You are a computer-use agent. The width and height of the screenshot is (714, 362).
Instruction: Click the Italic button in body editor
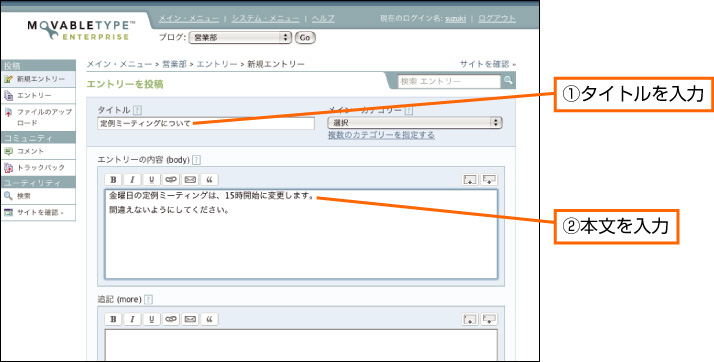click(x=132, y=179)
